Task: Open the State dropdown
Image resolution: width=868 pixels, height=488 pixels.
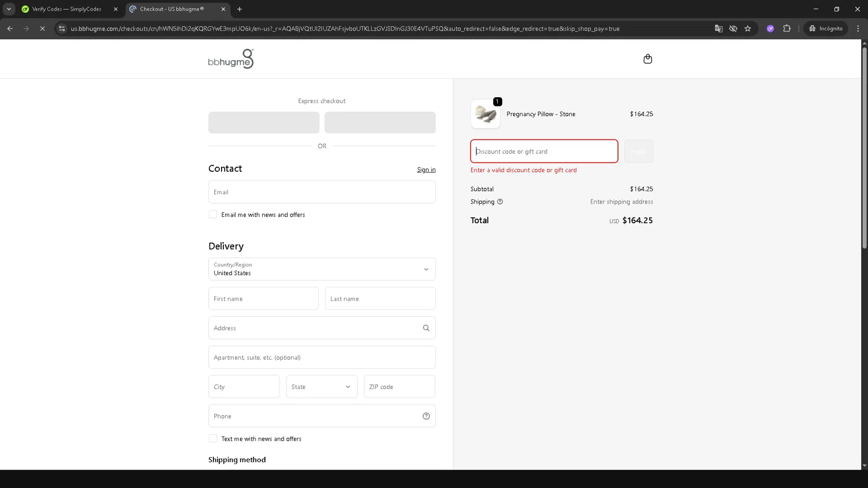Action: (x=322, y=387)
